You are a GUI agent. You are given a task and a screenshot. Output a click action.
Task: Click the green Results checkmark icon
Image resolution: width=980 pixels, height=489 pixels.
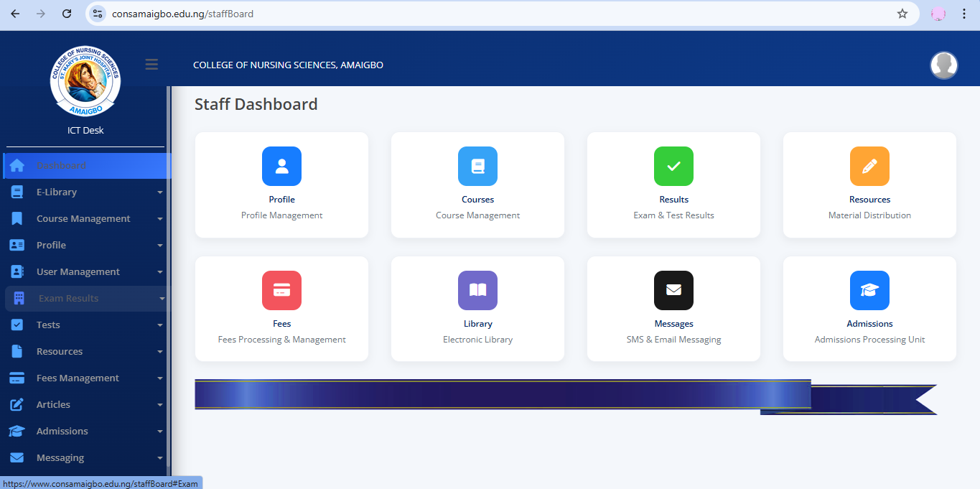pos(673,166)
